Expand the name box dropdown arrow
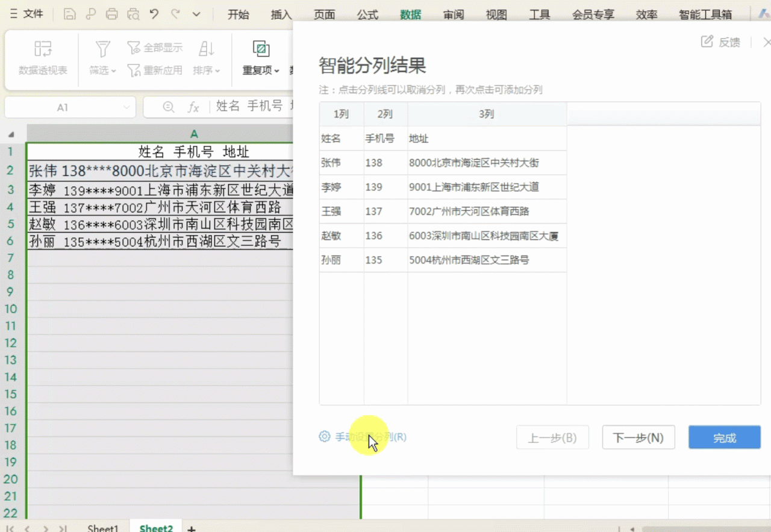 (126, 107)
